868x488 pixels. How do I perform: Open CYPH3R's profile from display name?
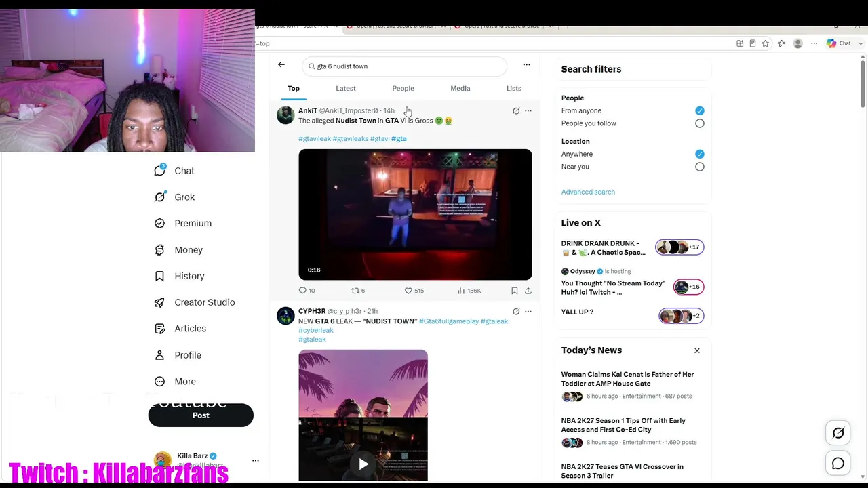312,311
